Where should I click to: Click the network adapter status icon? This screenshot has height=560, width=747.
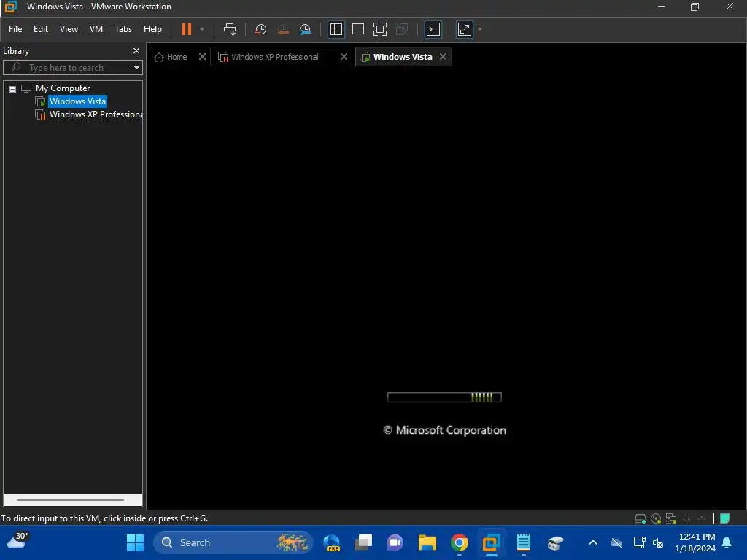[x=671, y=518]
